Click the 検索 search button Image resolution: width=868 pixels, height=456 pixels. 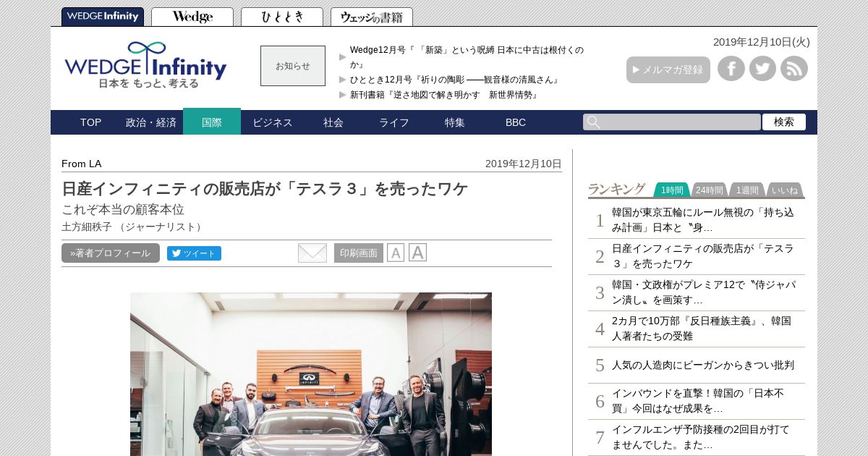pyautogui.click(x=784, y=122)
